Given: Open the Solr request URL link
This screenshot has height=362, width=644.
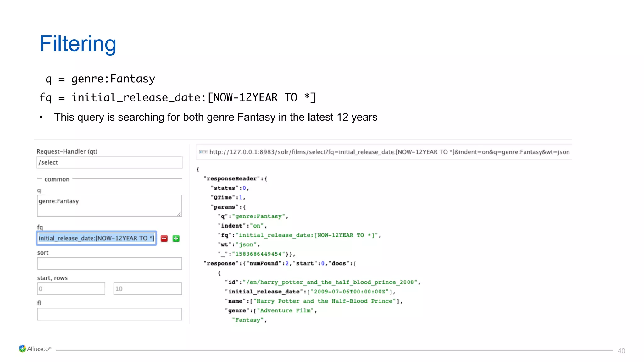Looking at the screenshot, I should click(x=389, y=152).
